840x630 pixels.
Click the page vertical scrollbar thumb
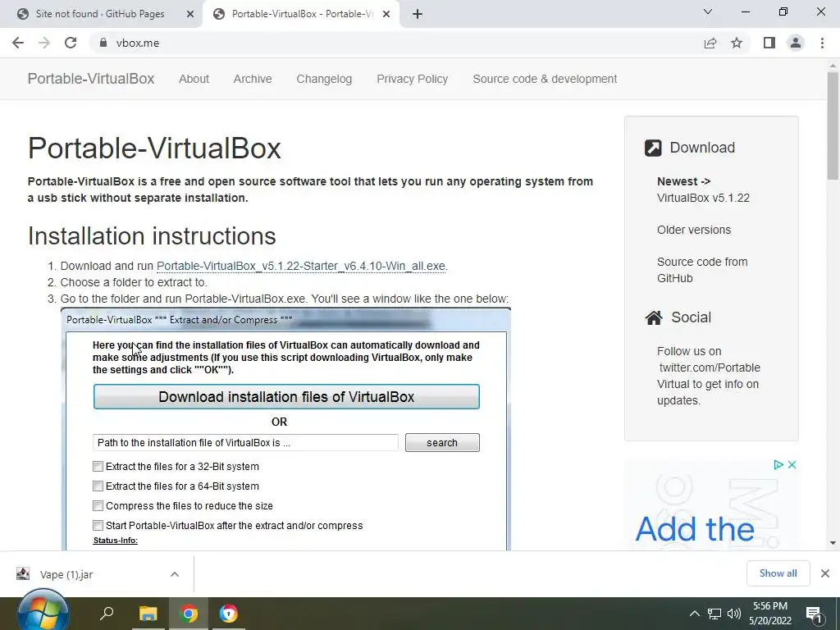click(833, 126)
